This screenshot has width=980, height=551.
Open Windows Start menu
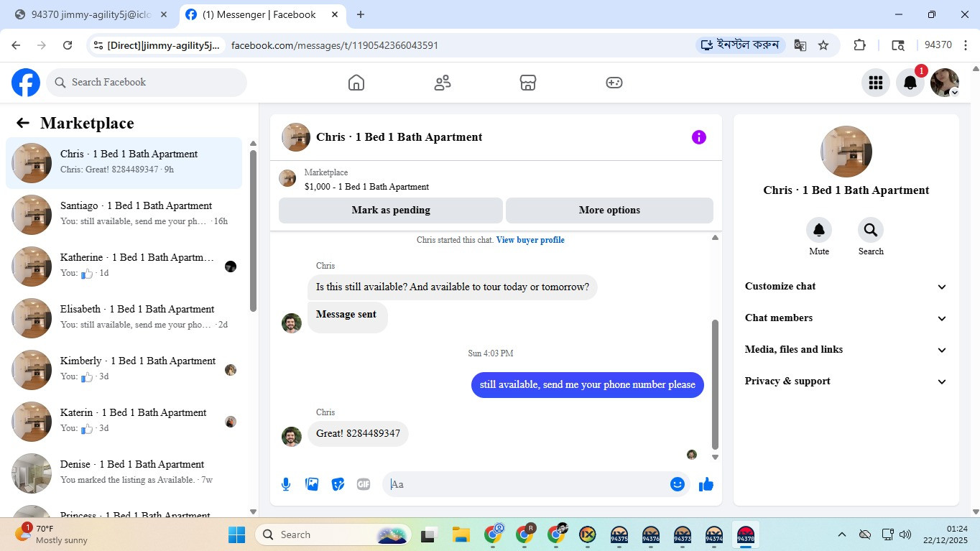tap(236, 534)
